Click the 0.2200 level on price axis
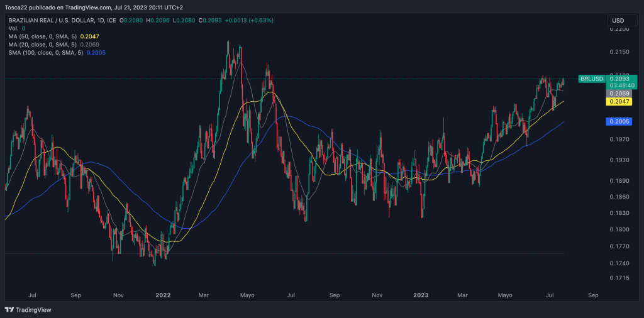 tap(621, 29)
